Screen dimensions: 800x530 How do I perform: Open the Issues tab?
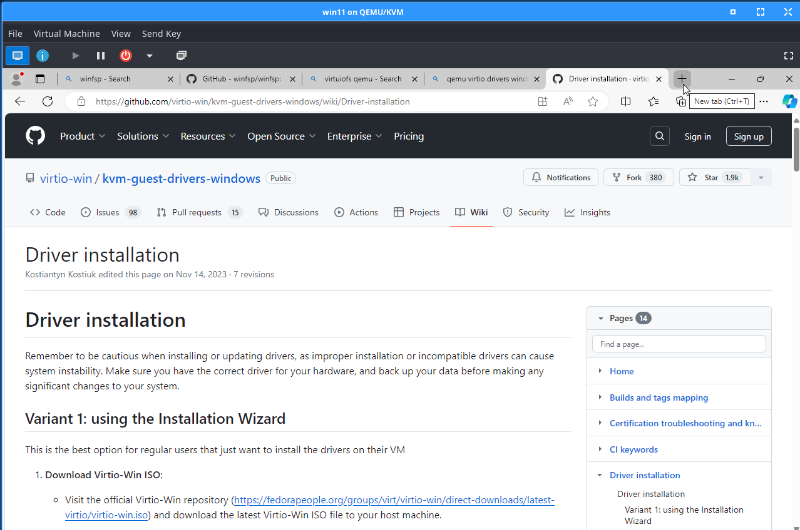tap(111, 212)
